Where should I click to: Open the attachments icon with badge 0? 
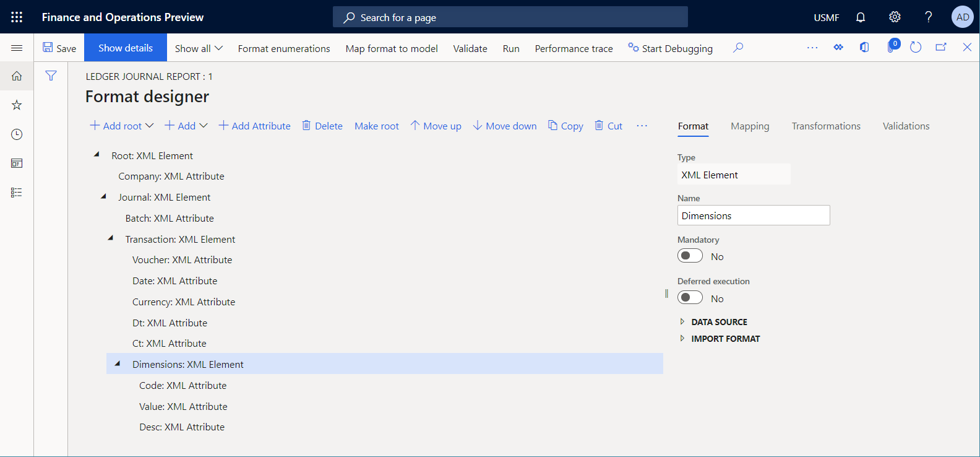pos(892,46)
